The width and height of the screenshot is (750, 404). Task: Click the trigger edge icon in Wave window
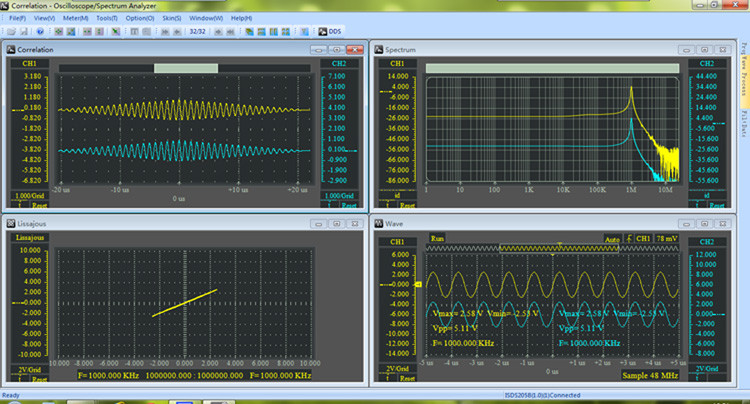coord(629,239)
